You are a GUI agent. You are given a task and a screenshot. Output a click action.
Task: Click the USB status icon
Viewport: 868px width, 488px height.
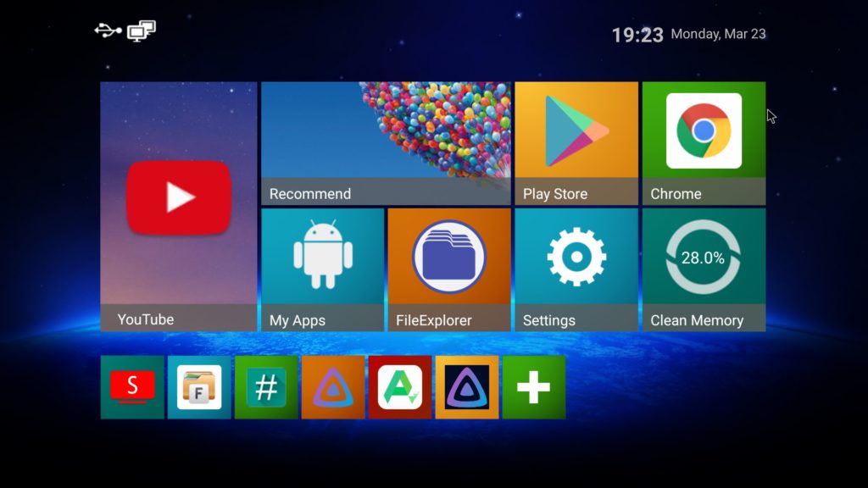pyautogui.click(x=108, y=30)
